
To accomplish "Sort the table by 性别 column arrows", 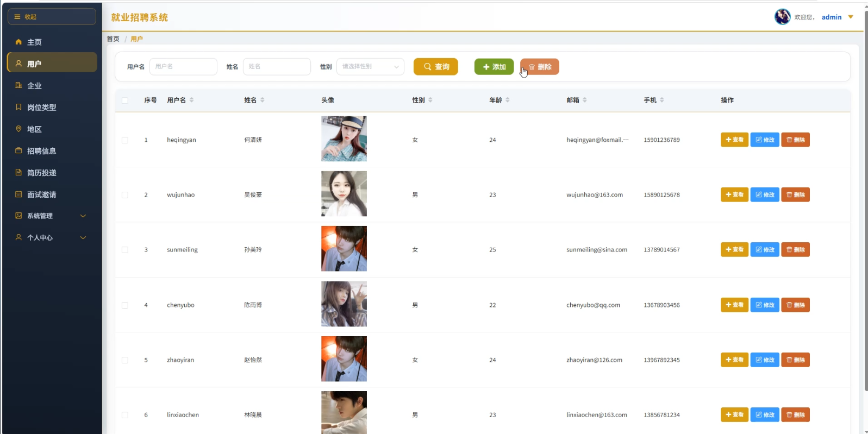I will [430, 100].
